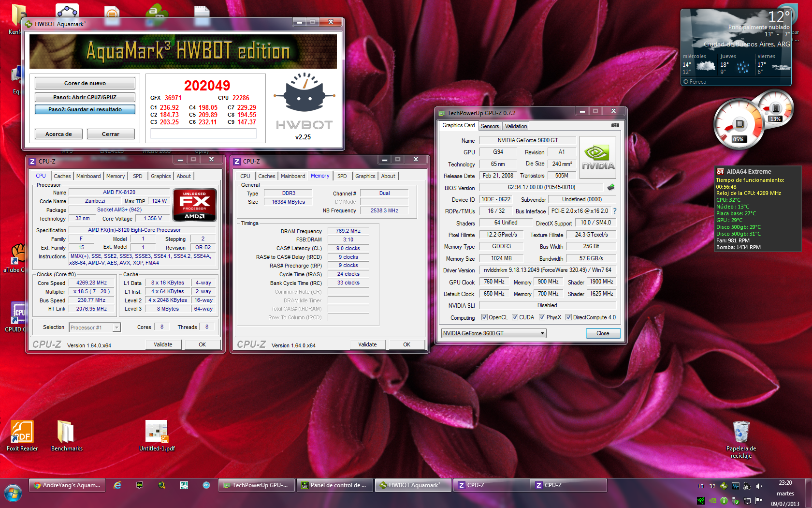Click the Windows Start orb
This screenshot has height=508, width=812.
pyautogui.click(x=13, y=493)
